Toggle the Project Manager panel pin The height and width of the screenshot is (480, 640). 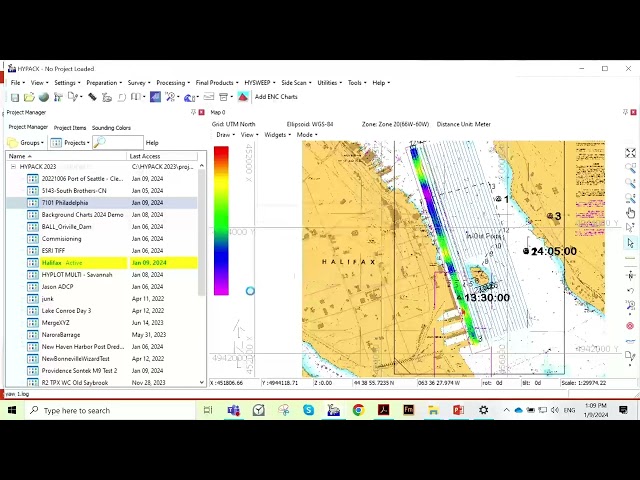[x=193, y=112]
